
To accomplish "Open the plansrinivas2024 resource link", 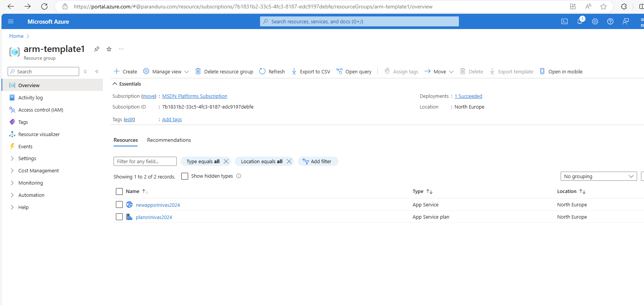I will 154,217.
